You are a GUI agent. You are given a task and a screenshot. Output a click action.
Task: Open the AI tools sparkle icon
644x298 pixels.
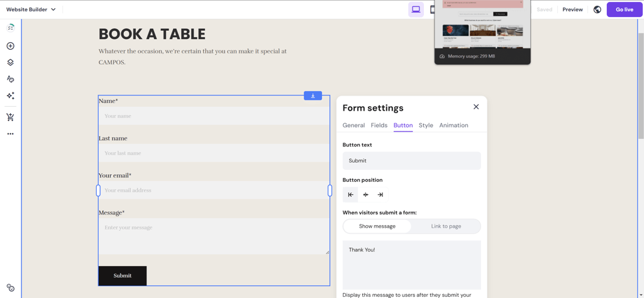point(11,96)
